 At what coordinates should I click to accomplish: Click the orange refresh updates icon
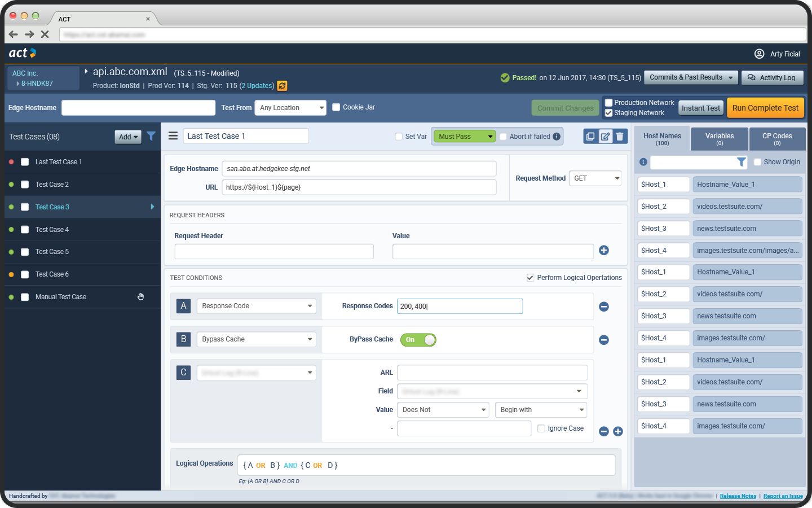coord(283,86)
